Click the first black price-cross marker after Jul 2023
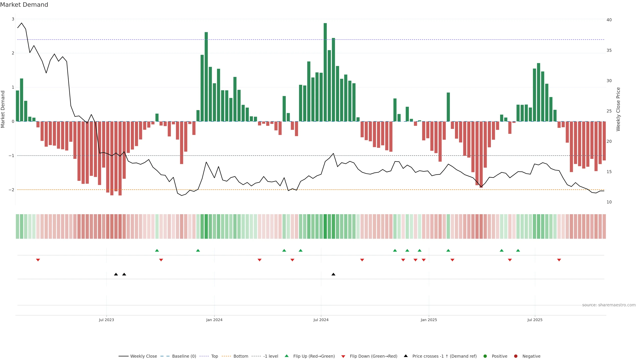 point(116,274)
